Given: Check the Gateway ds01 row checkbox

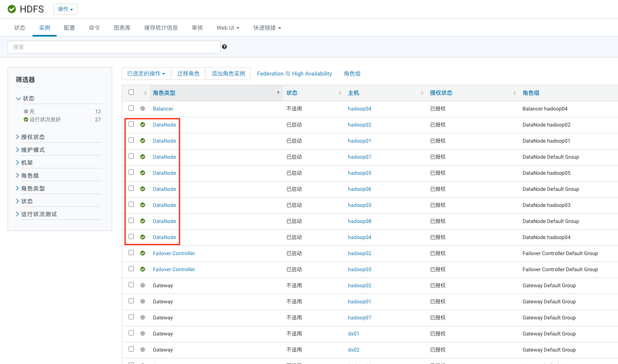Looking at the screenshot, I should 131,333.
